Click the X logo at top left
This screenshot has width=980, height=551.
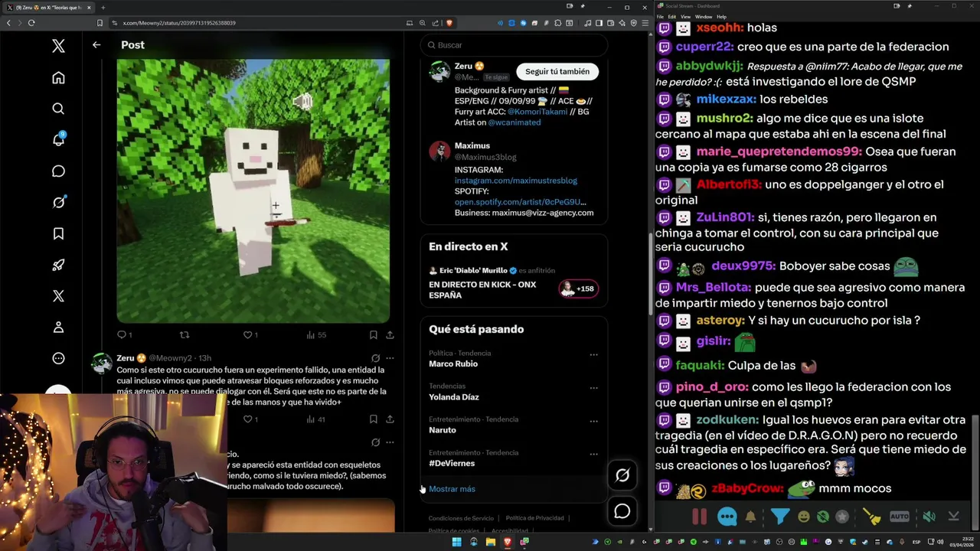coord(58,46)
